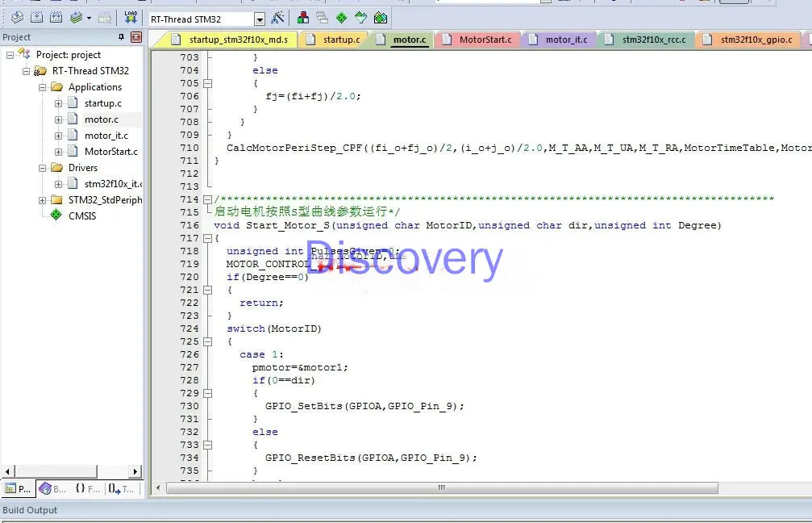This screenshot has height=523, width=812.
Task: Collapse function body at line 717
Action: (208, 238)
